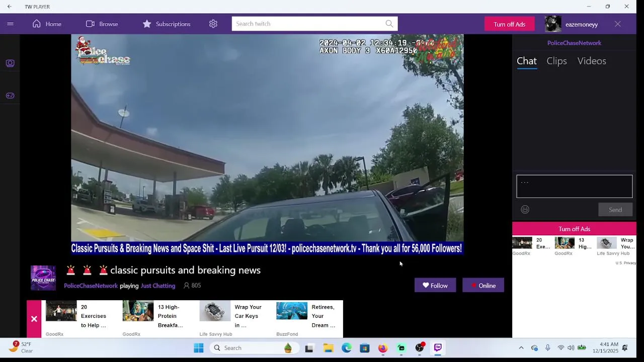Image resolution: width=644 pixels, height=362 pixels.
Task: Open the hamburger navigation menu
Action: click(10, 24)
